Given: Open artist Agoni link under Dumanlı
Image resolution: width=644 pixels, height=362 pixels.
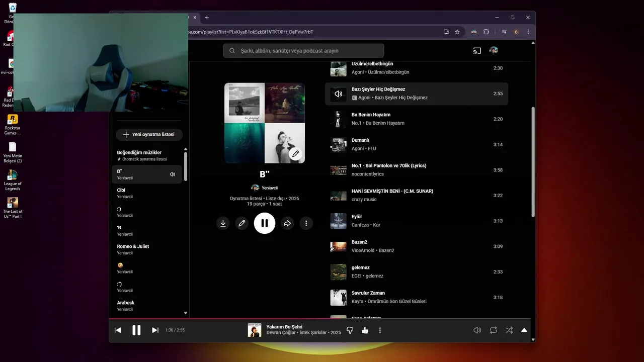Looking at the screenshot, I should click(x=358, y=149).
